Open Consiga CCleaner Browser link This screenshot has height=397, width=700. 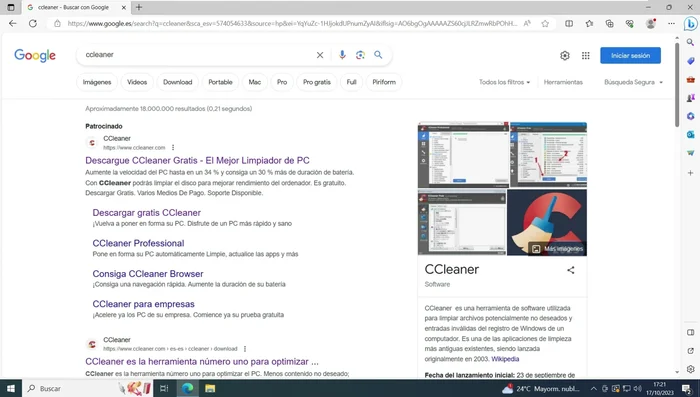point(148,274)
